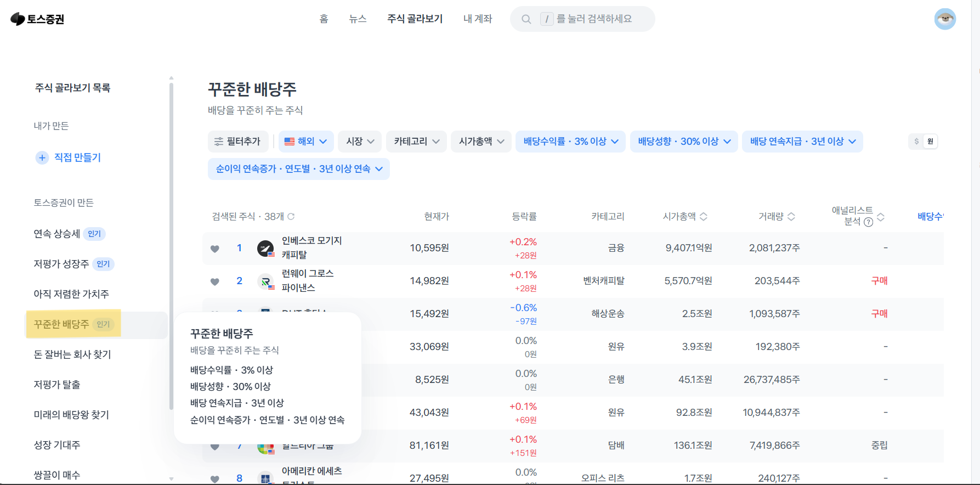Open 인베스코 모기지 캐피탈 stock name

pos(311,248)
